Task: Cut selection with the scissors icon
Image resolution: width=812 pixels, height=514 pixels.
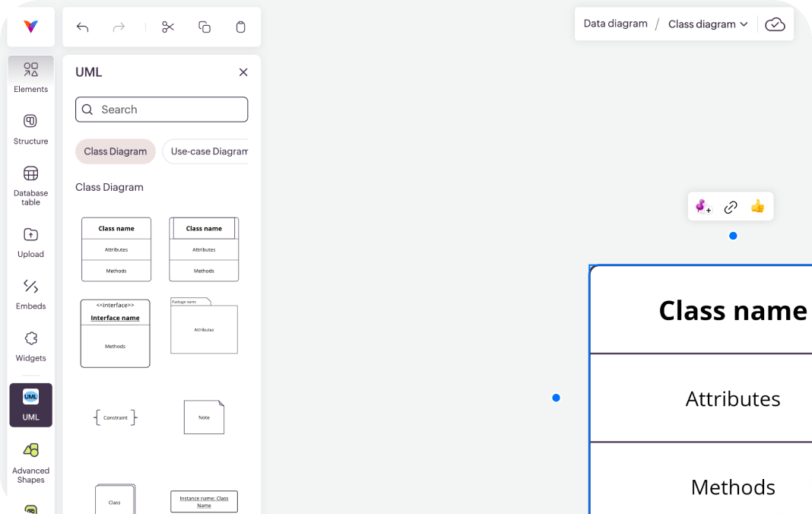Action: point(168,27)
